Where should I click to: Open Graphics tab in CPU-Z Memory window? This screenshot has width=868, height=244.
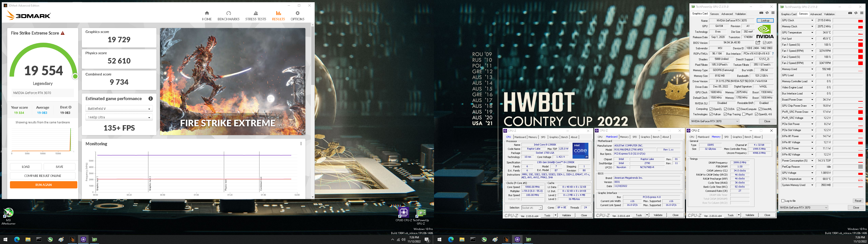pos(737,137)
